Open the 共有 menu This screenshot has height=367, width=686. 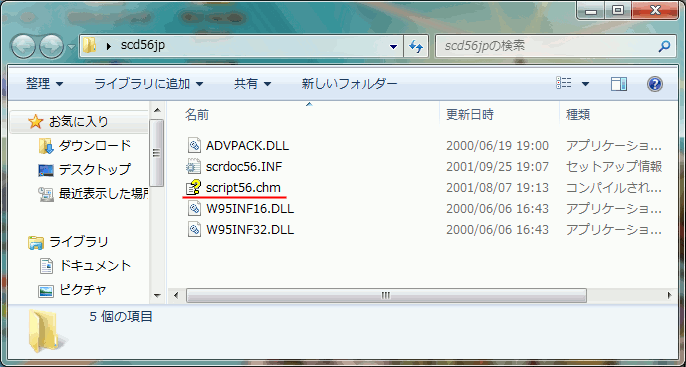[x=252, y=84]
